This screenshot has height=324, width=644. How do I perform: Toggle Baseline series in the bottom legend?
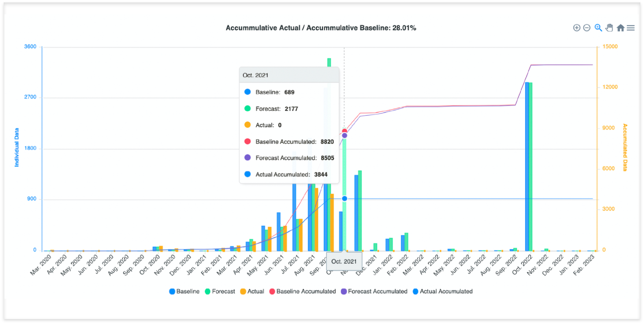(184, 291)
